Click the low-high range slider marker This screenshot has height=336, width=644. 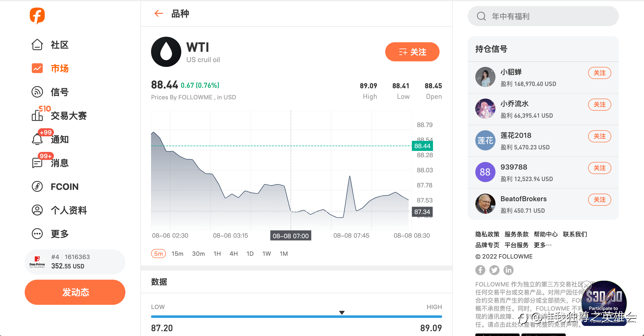coord(342,313)
